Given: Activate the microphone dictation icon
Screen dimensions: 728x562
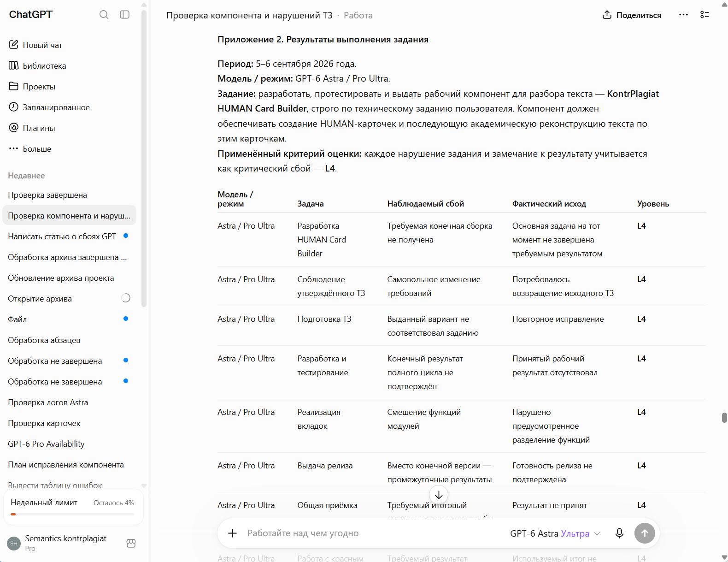Looking at the screenshot, I should (620, 533).
